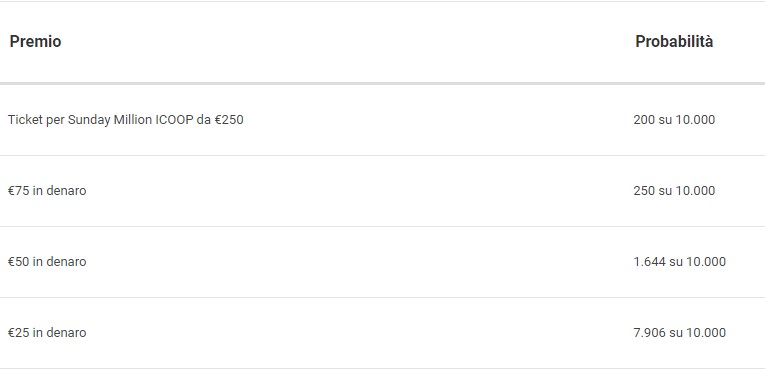765x370 pixels.
Task: Click the €75 amount text
Action: pyautogui.click(x=19, y=190)
